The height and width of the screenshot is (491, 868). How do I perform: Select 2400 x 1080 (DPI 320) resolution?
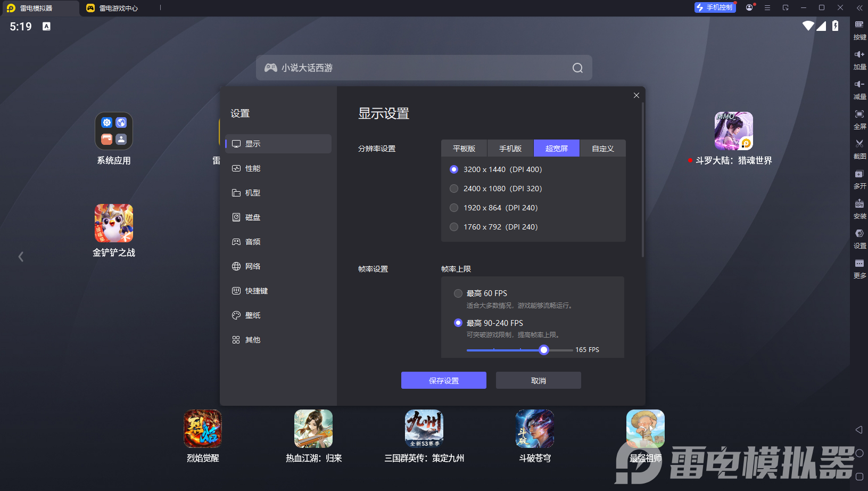coord(496,189)
